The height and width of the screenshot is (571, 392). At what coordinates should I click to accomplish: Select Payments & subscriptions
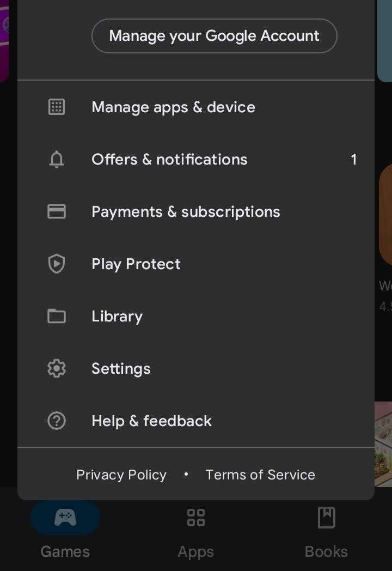pyautogui.click(x=186, y=212)
